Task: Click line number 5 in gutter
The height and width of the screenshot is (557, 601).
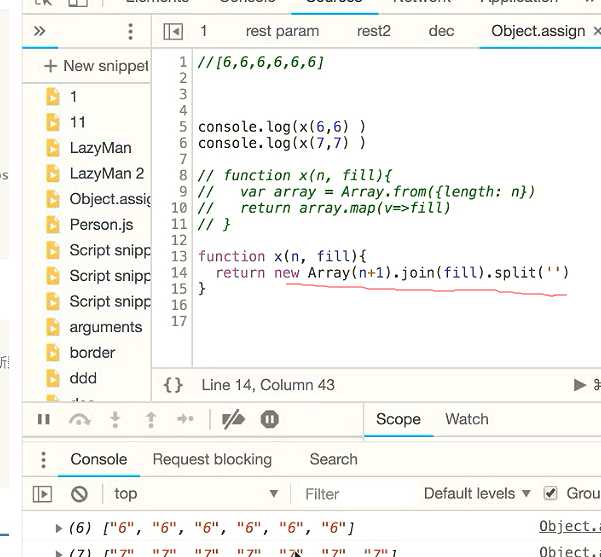Action: [x=183, y=127]
